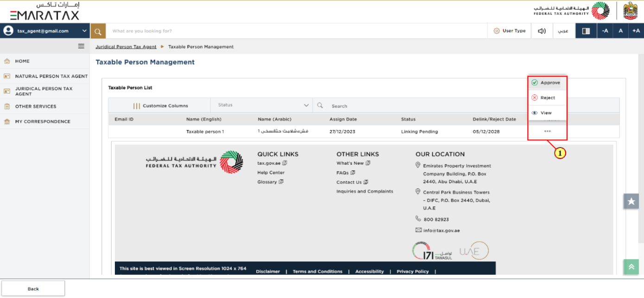644x298 pixels.
Task: Click the 27/12/2023 assign date cell
Action: 342,131
